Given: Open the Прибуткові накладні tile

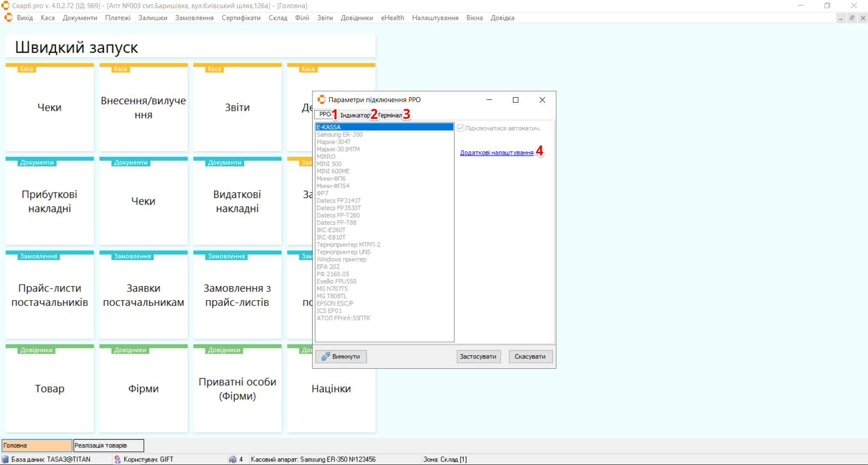Looking at the screenshot, I should point(50,201).
